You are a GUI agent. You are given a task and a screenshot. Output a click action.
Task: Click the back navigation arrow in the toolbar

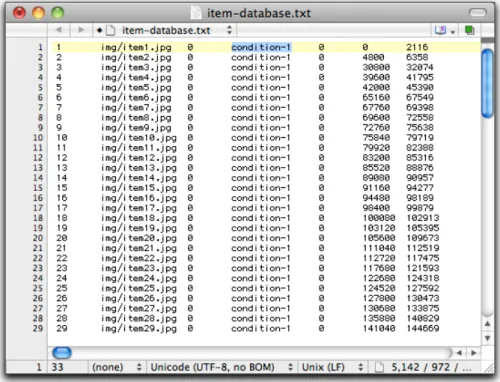pyautogui.click(x=59, y=30)
